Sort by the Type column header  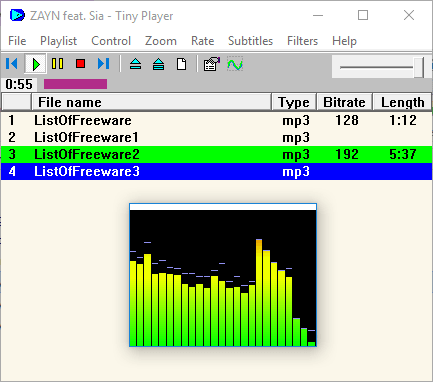(x=294, y=102)
